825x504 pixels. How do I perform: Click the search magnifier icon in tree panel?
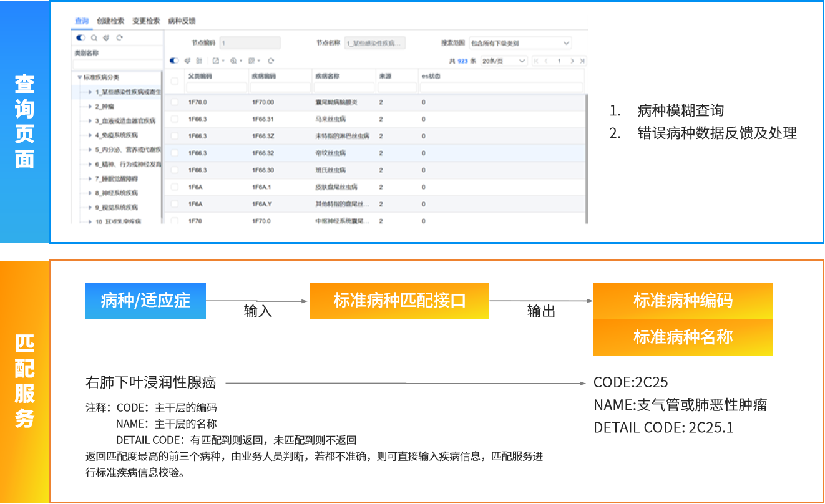coord(94,37)
